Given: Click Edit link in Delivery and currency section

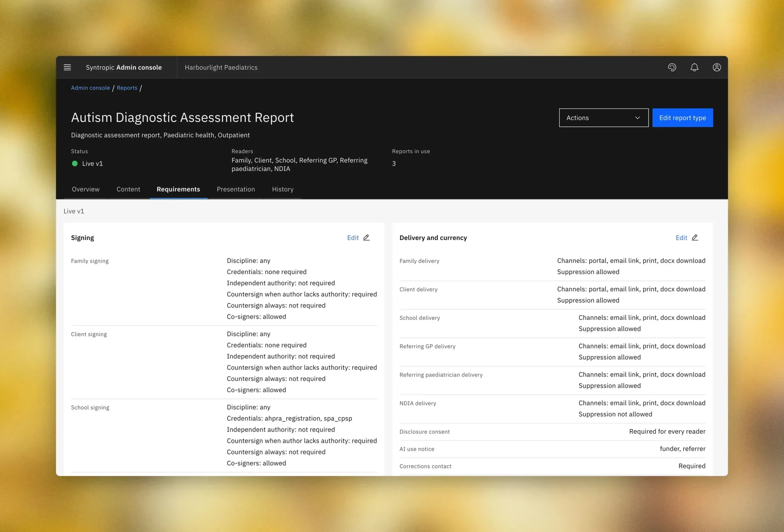Looking at the screenshot, I should (x=681, y=238).
